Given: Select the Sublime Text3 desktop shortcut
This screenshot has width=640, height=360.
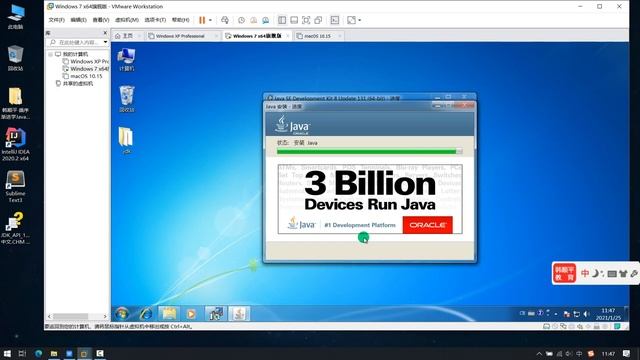Looking at the screenshot, I should [16, 187].
